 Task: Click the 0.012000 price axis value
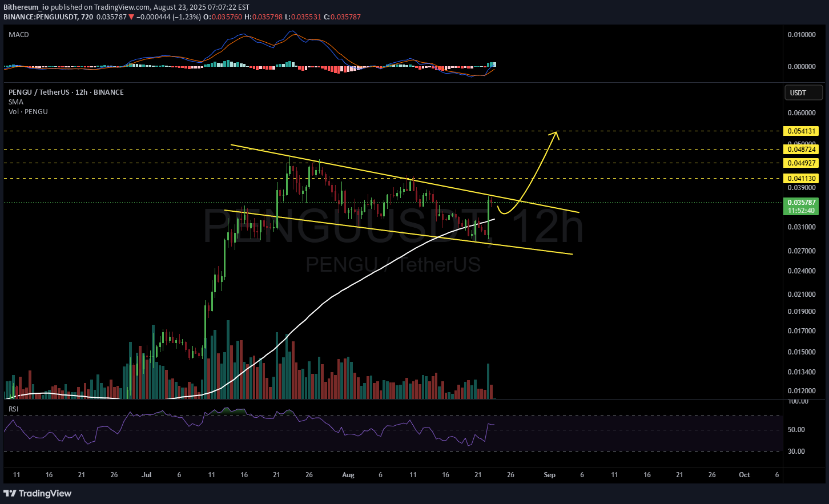[802, 391]
